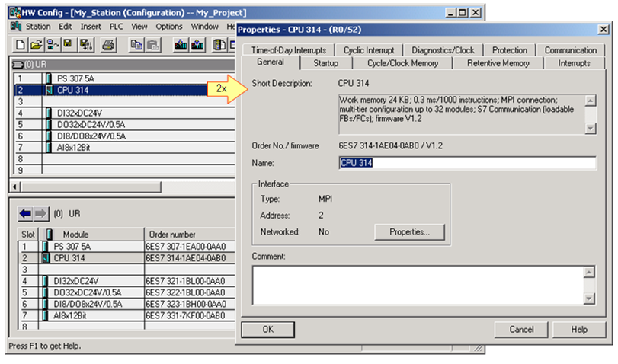Click order number 6ES7 322-1BL00-0AA0

tap(185, 292)
